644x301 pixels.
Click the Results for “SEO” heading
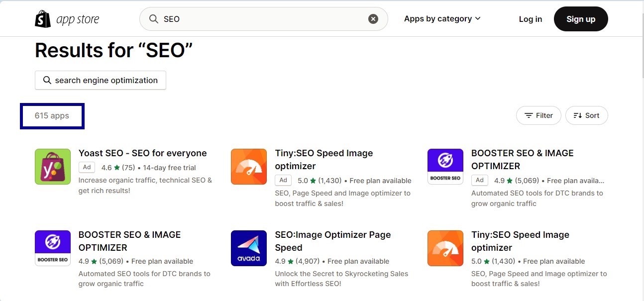coord(113,50)
